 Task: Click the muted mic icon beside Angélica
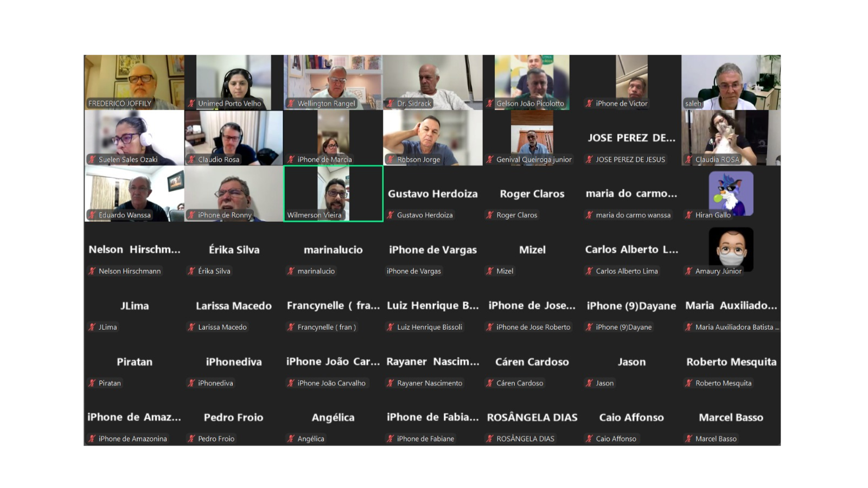[291, 439]
